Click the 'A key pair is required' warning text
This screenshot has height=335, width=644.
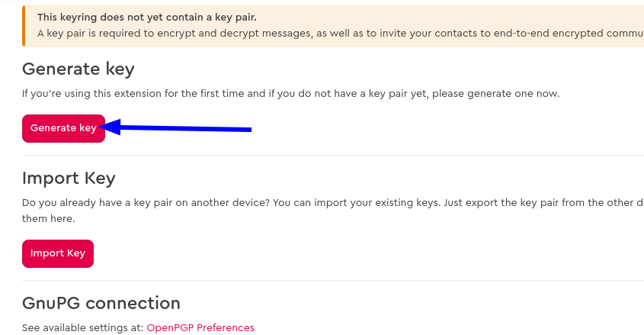[341, 34]
